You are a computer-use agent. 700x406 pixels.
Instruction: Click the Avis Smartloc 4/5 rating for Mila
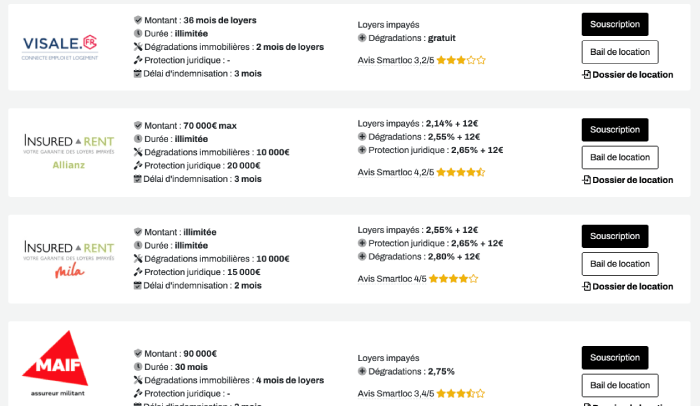[x=417, y=279]
